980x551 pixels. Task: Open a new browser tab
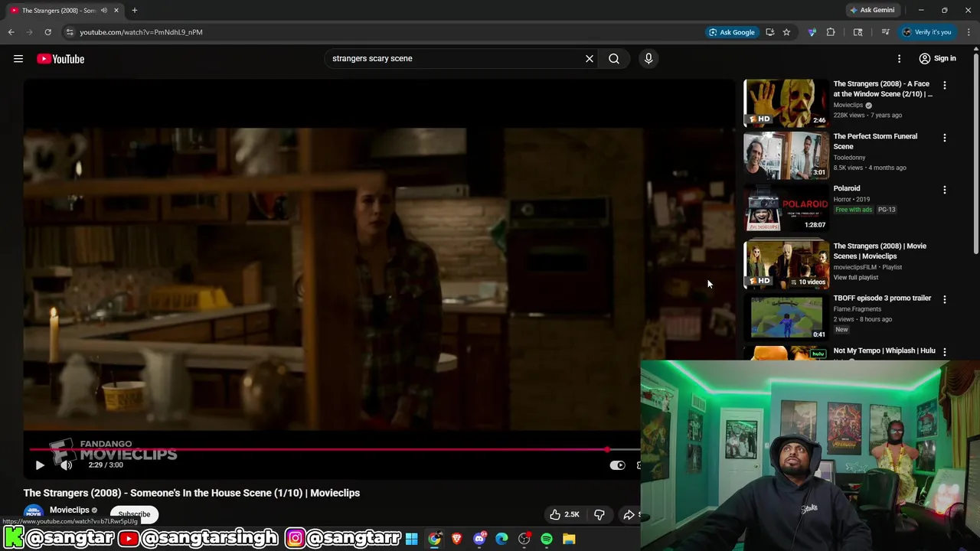click(135, 10)
